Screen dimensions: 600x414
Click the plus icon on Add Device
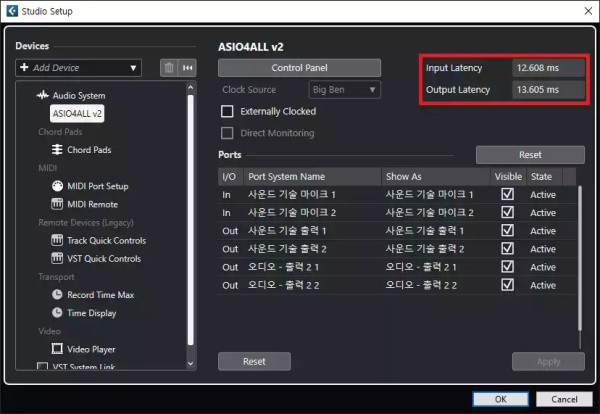(x=24, y=67)
